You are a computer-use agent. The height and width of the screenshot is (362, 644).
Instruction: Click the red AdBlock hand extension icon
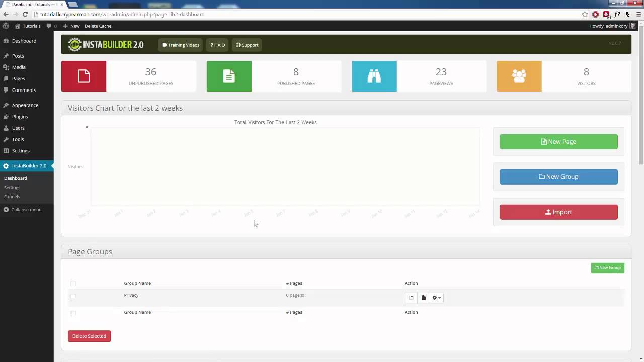click(596, 14)
